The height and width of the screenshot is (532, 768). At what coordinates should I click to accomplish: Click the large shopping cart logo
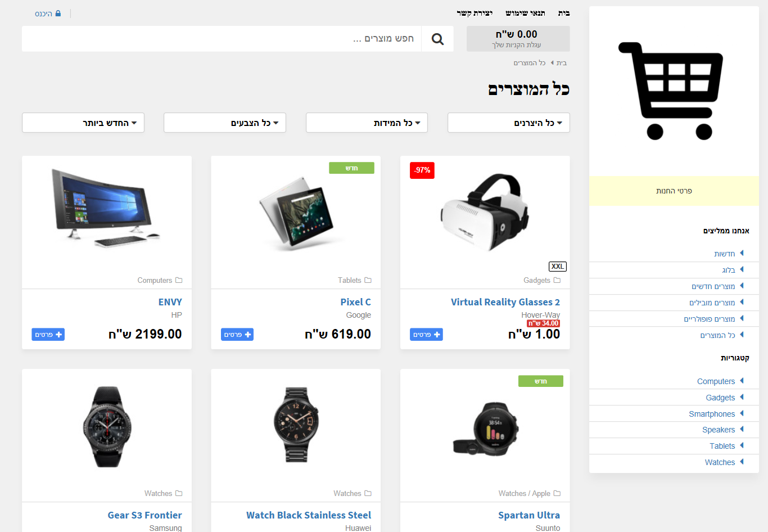671,91
